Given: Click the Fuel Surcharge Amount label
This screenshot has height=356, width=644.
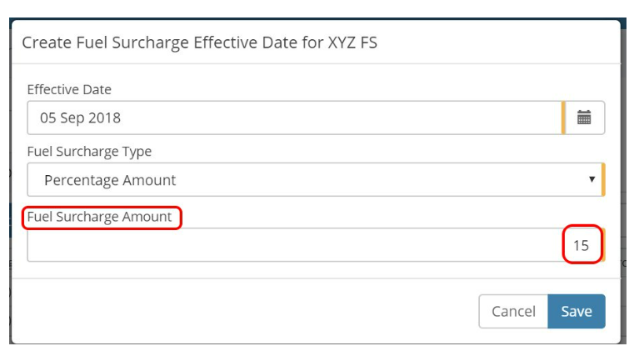Looking at the screenshot, I should click(x=99, y=217).
